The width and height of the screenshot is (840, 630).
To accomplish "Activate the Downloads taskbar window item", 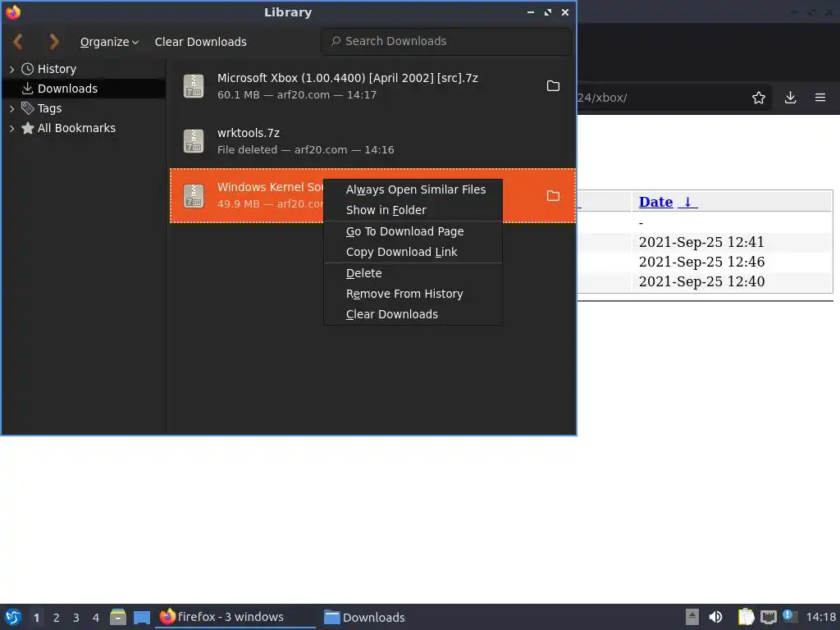I will pyautogui.click(x=364, y=617).
